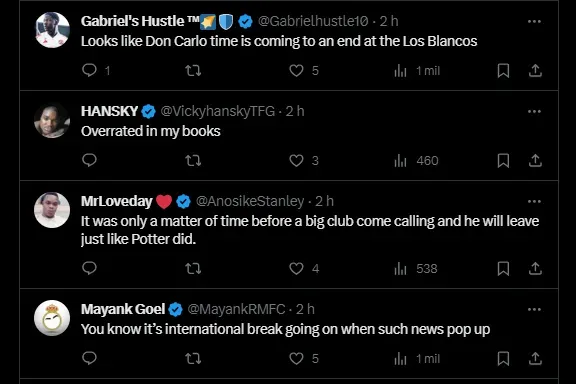Open the MrLoveday display name

pyautogui.click(x=116, y=201)
